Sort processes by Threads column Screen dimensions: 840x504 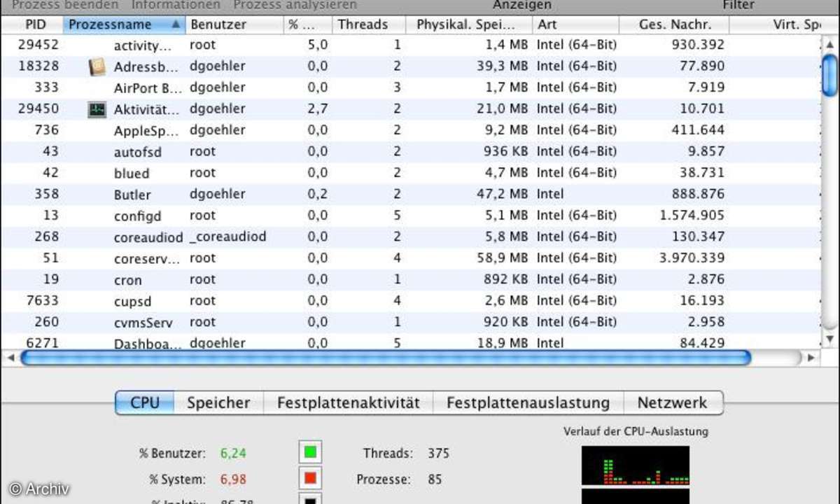tap(363, 24)
